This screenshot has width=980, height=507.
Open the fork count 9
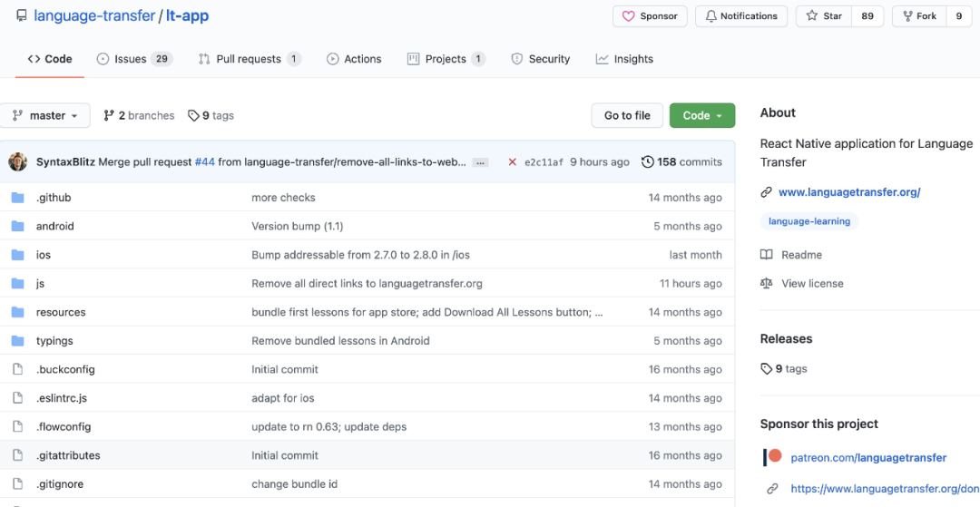pyautogui.click(x=959, y=16)
